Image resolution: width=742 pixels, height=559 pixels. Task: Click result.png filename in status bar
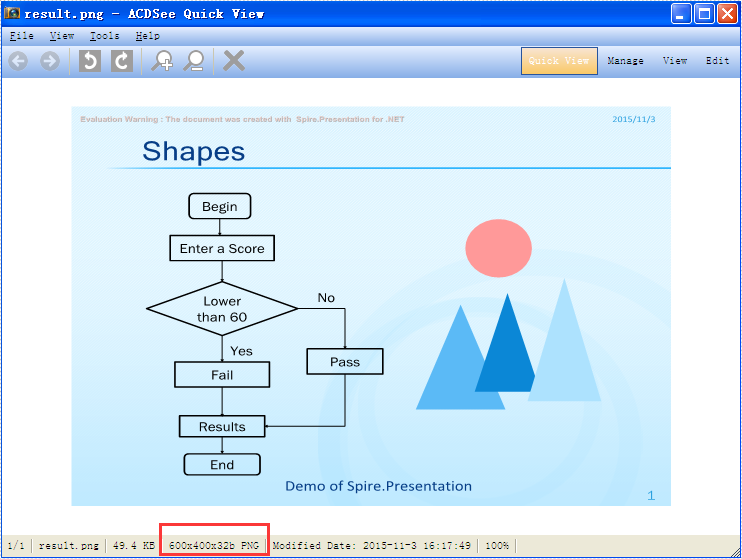69,546
